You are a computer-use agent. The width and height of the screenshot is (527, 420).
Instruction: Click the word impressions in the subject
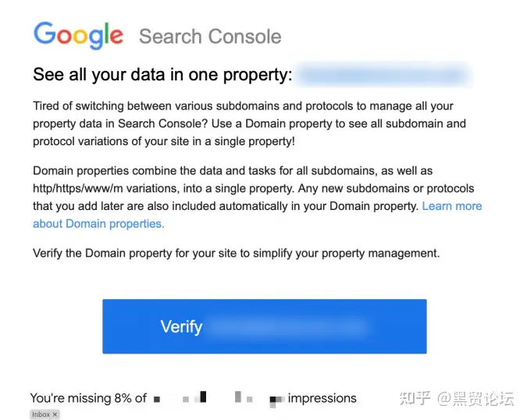322,398
